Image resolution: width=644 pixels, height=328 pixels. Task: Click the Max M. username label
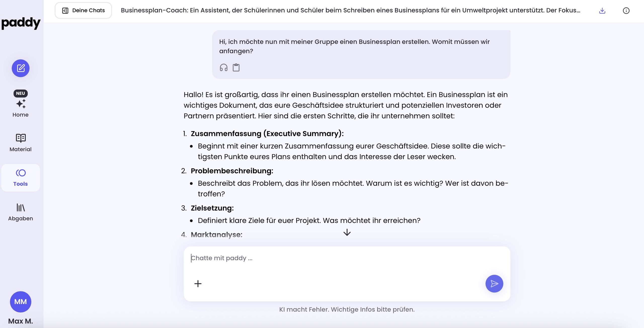(x=21, y=321)
